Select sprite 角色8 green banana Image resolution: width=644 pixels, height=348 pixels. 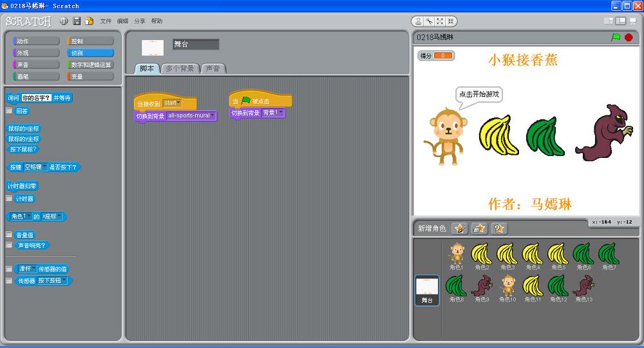point(457,289)
